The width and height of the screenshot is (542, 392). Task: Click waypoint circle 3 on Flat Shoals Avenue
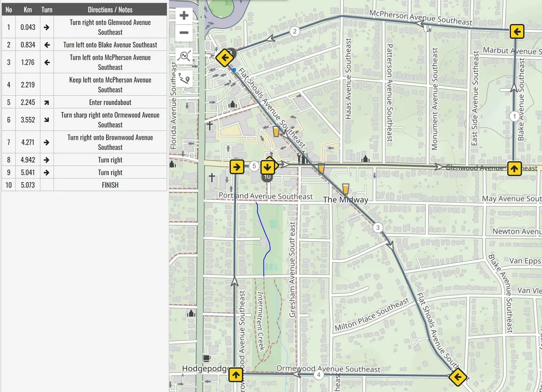pos(377,228)
